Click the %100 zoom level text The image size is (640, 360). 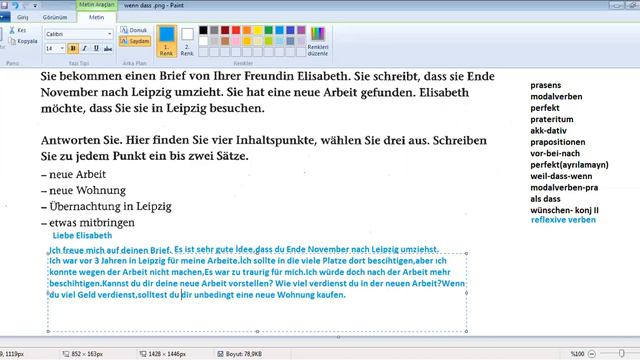(577, 354)
